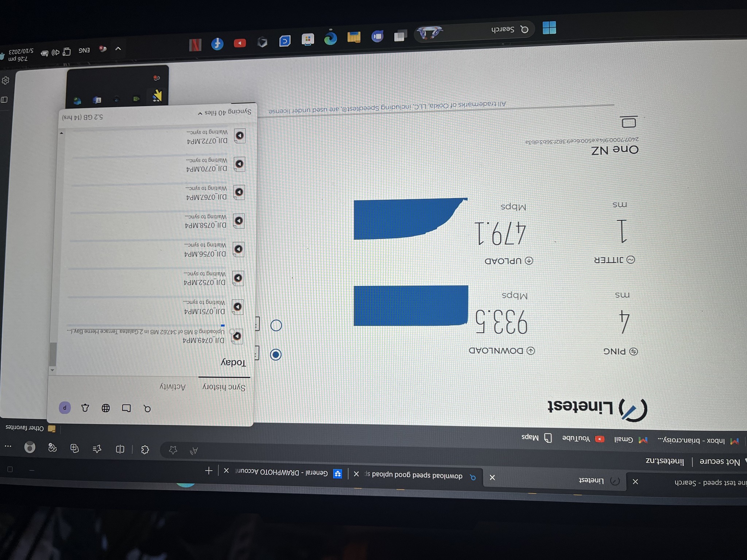Screen dimensions: 747x560
Task: Click the Dropbox panel search icon
Action: tap(147, 409)
